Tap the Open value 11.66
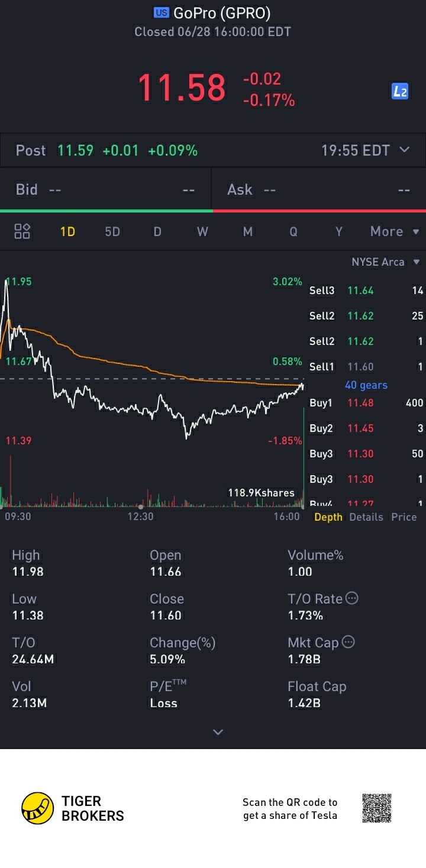Screen dimensions: 426x868 [x=166, y=572]
